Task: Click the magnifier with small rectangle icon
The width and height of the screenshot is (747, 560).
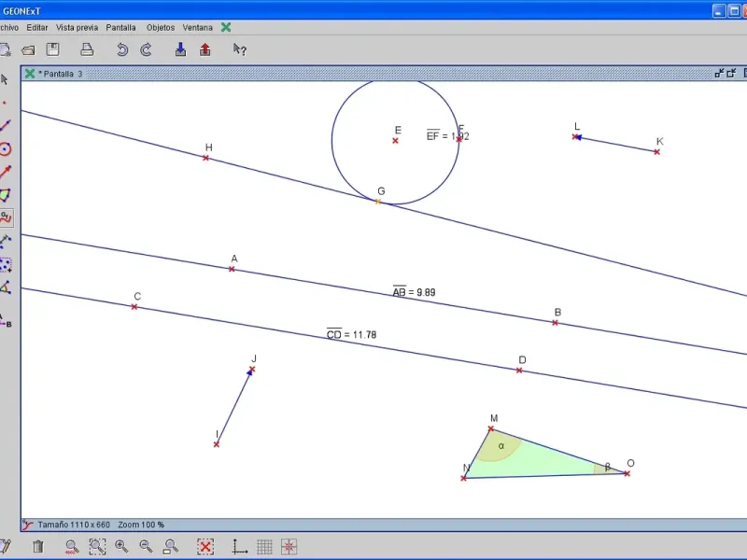Action: tap(171, 547)
